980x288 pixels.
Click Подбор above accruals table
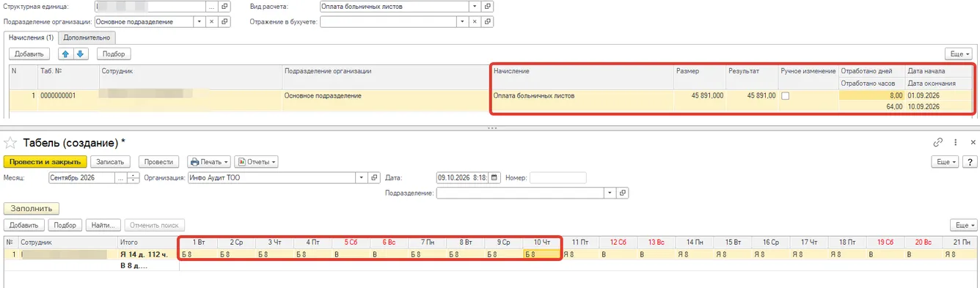click(113, 53)
